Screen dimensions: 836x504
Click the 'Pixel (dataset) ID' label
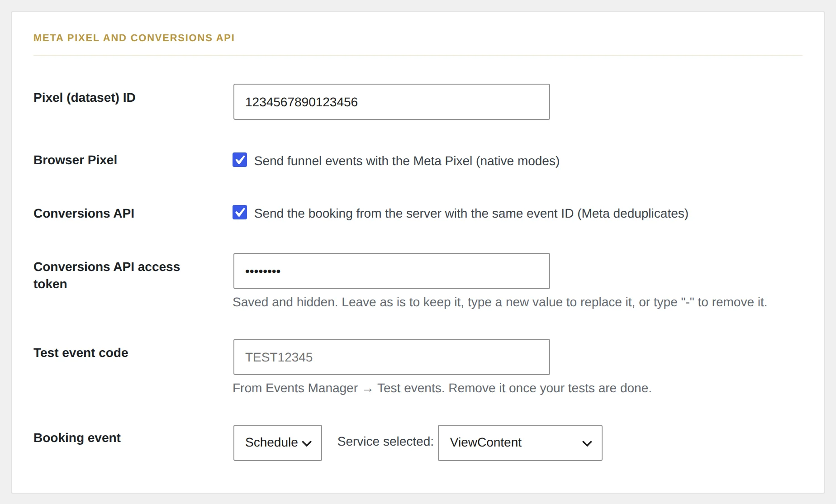(85, 98)
